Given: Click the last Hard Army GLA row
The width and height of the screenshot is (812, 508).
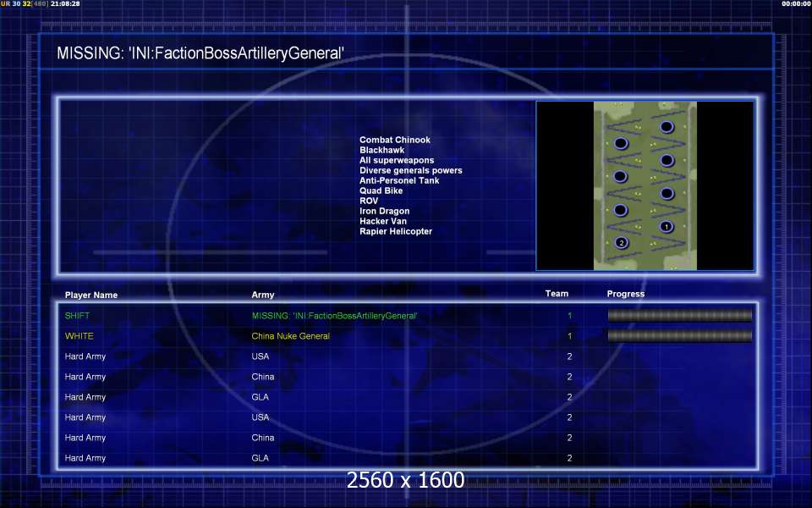Looking at the screenshot, I should point(407,458).
